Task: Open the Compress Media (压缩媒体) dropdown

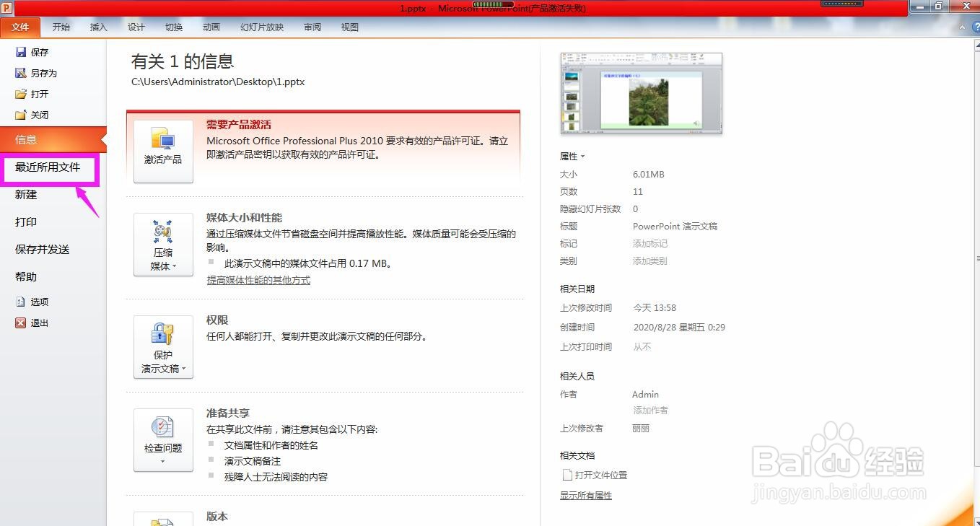Action: tap(163, 245)
